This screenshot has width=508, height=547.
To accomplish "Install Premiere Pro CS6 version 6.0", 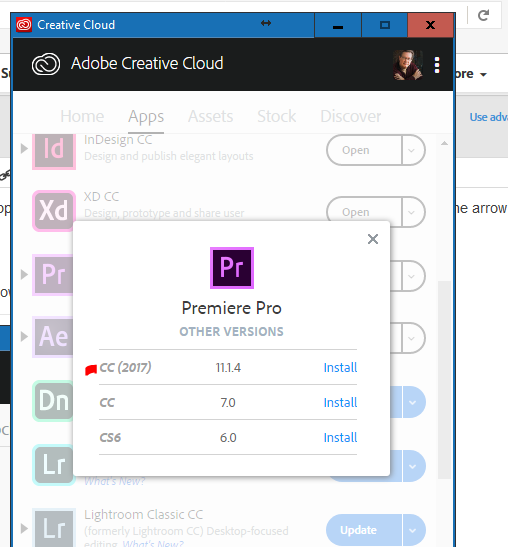I will (x=340, y=437).
